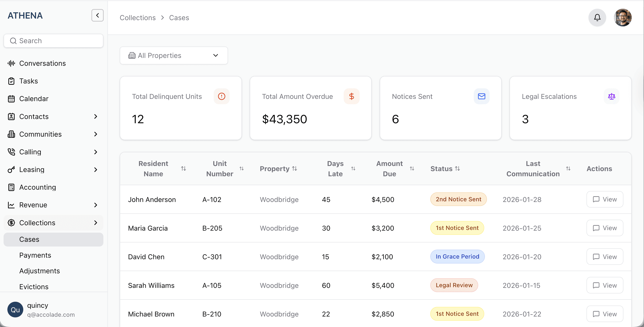644x327 pixels.
Task: Click the scales icon on Legal Escalations
Action: point(611,96)
